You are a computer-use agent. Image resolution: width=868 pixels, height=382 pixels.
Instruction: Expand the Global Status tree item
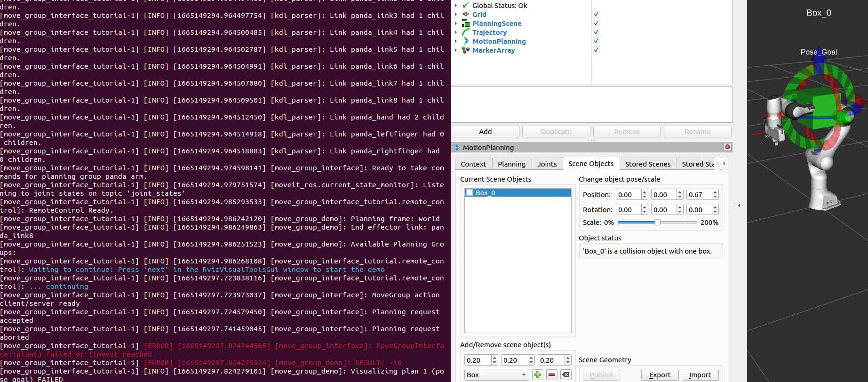coord(455,6)
